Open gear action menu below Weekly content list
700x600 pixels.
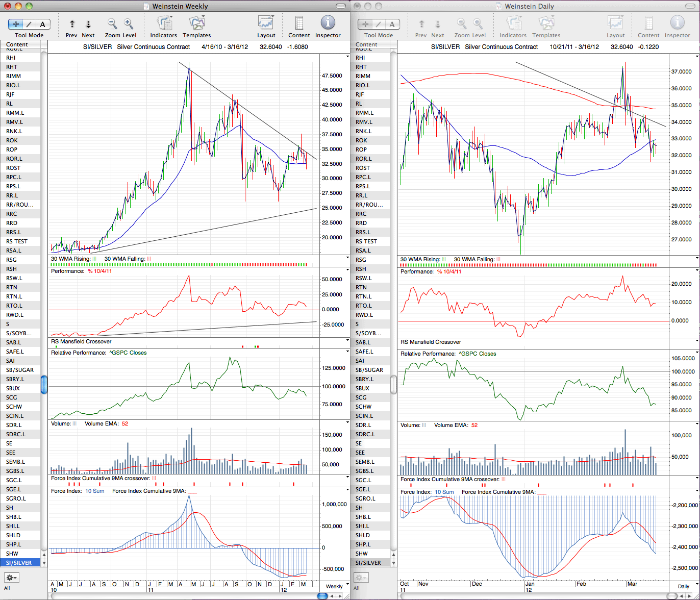point(12,578)
